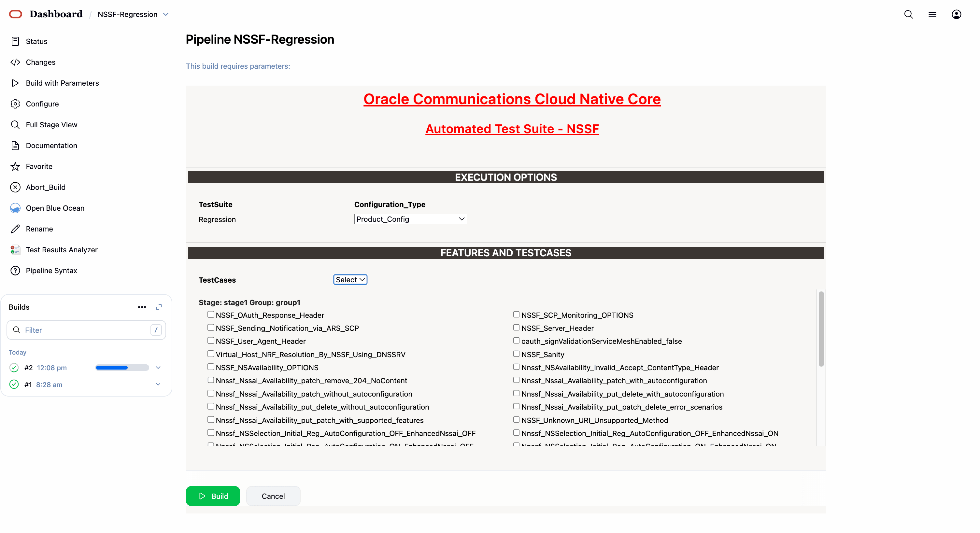Open the Dashboard breadcrumb link
The image size is (980, 533).
pyautogui.click(x=56, y=14)
